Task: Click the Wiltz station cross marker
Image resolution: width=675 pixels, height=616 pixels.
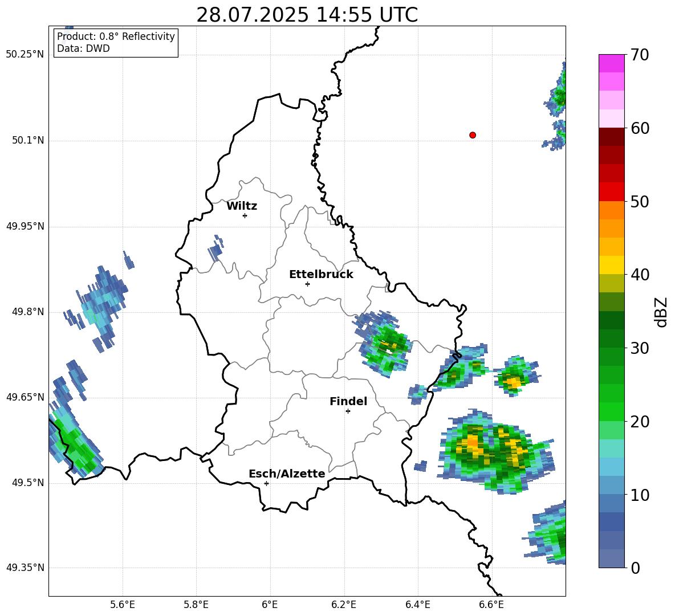Action: [245, 215]
